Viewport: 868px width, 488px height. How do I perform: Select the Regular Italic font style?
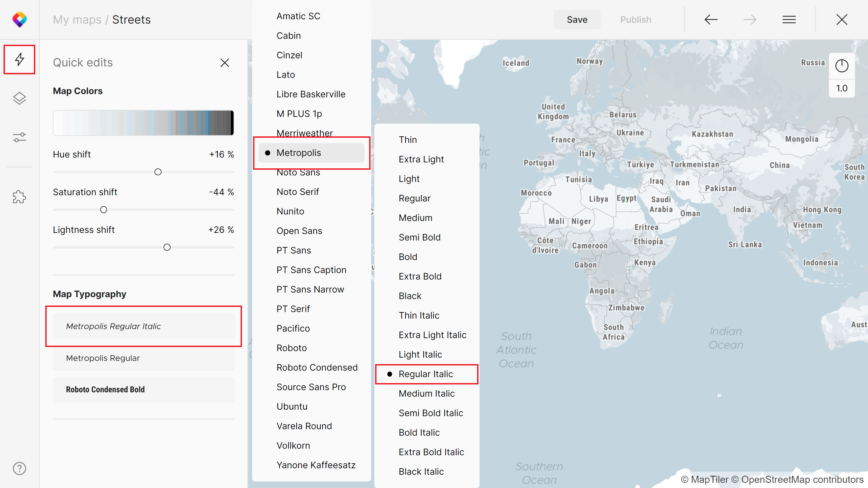tap(426, 374)
